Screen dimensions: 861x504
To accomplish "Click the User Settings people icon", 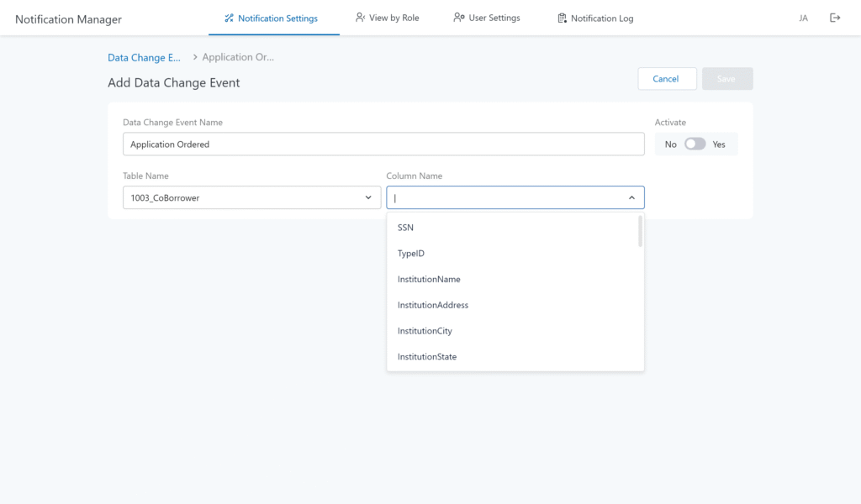I will 458,18.
